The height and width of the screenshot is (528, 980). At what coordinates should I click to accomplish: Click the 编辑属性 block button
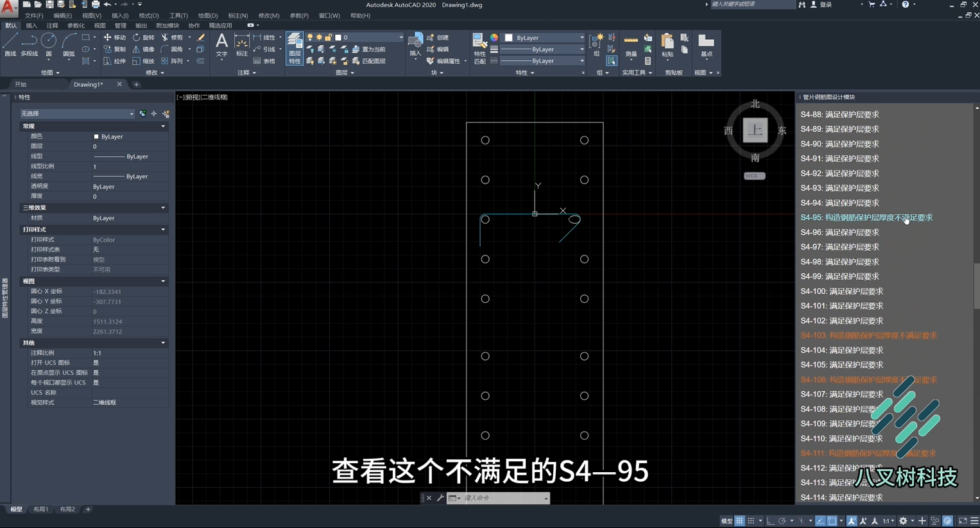click(x=443, y=61)
